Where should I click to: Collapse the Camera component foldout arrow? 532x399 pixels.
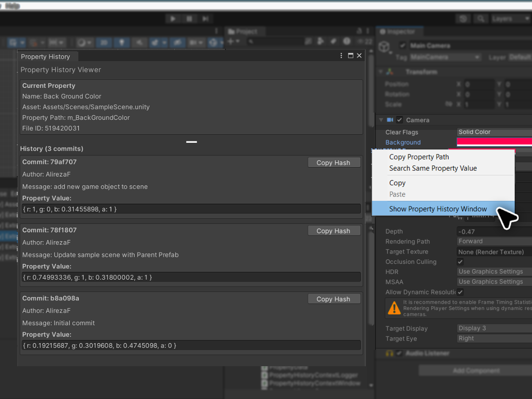pos(380,120)
